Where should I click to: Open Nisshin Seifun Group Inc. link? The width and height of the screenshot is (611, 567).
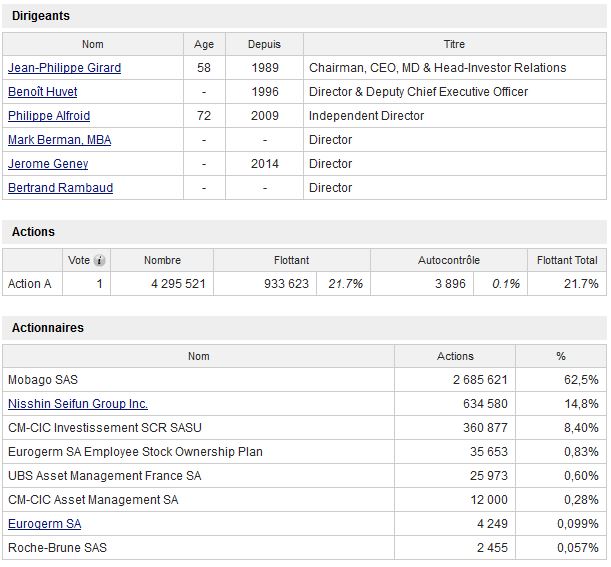point(78,404)
